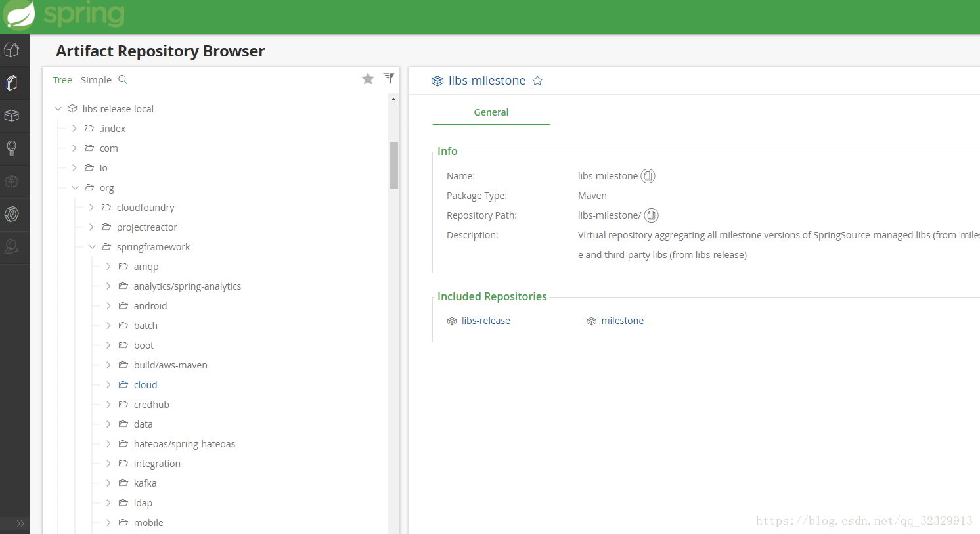Click the folder icon next to data
The width and height of the screenshot is (980, 534).
coord(123,424)
